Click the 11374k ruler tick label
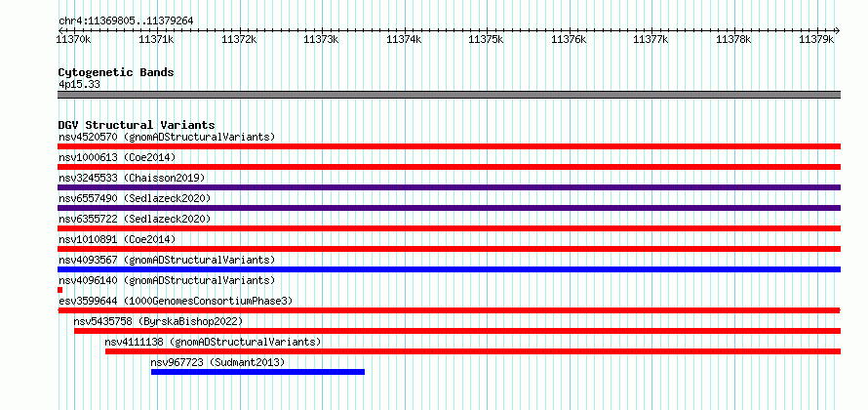868x410 pixels. (x=404, y=39)
